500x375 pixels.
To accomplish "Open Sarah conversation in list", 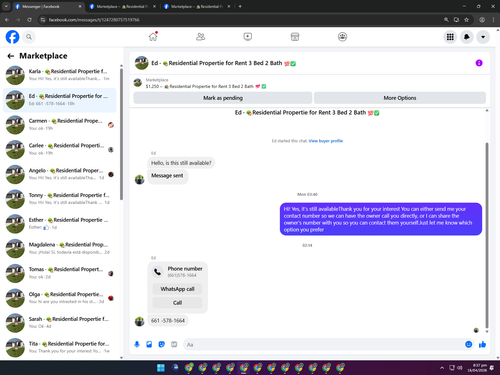I will pyautogui.click(x=60, y=323).
